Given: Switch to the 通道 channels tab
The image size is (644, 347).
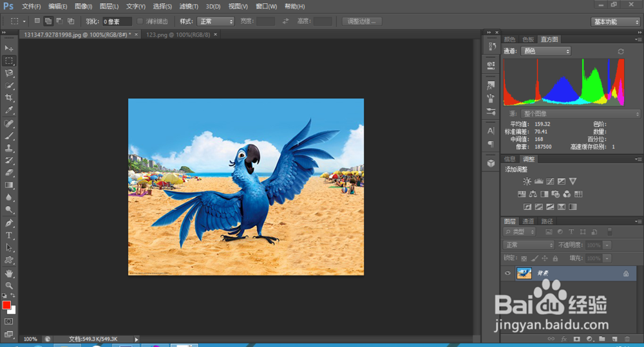Looking at the screenshot, I should click(528, 221).
